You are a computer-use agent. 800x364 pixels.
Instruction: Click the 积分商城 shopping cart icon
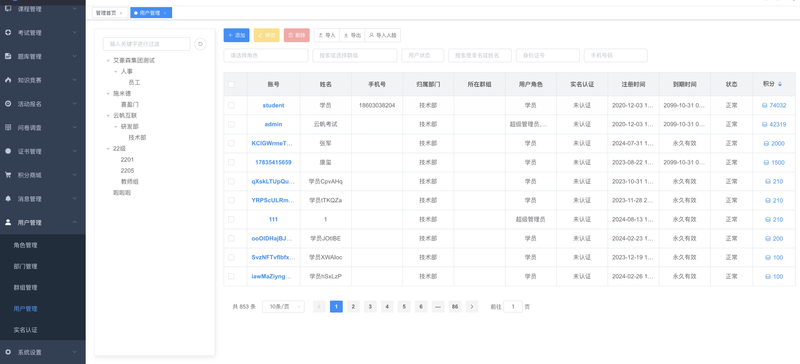(x=8, y=175)
